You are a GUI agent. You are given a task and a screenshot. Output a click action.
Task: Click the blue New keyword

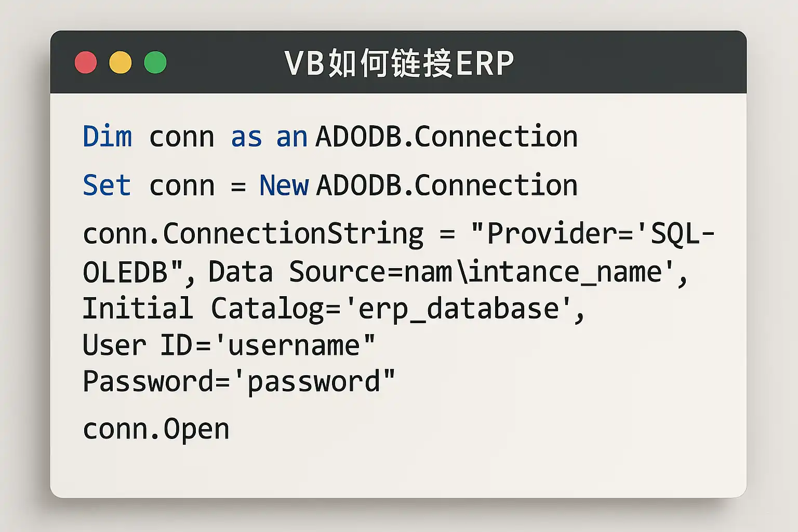click(284, 185)
